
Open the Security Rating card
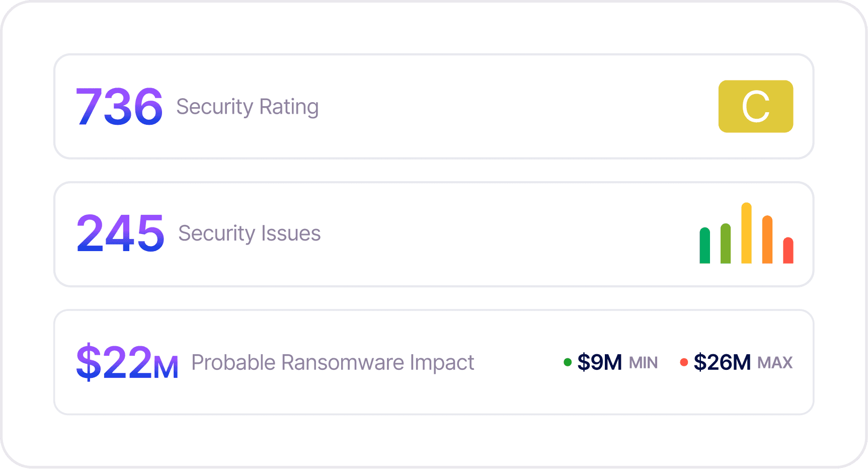(434, 106)
